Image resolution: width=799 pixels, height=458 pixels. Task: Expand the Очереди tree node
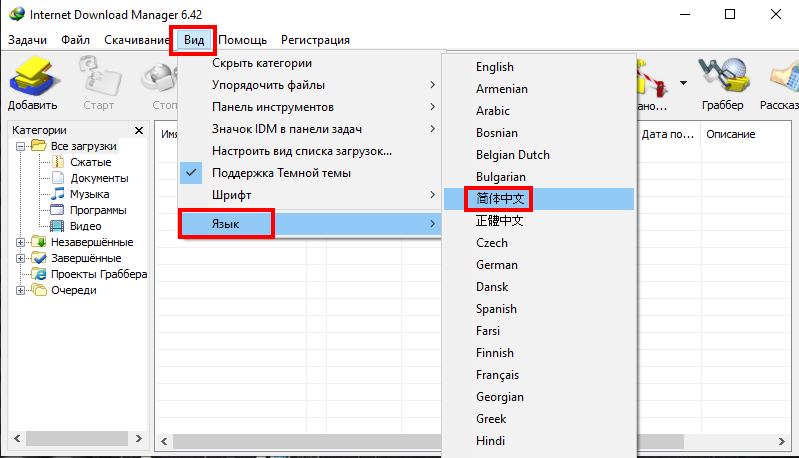click(21, 290)
